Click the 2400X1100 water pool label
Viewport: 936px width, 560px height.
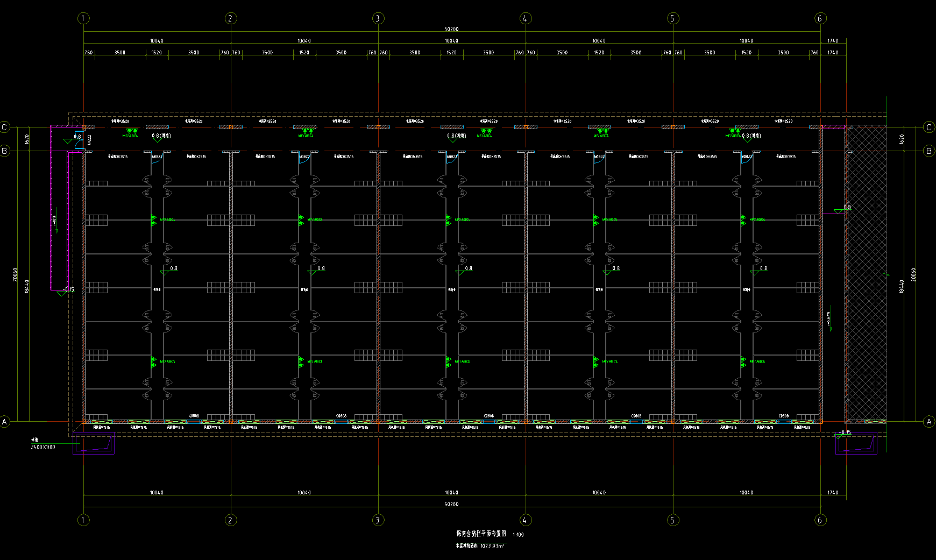[43, 447]
